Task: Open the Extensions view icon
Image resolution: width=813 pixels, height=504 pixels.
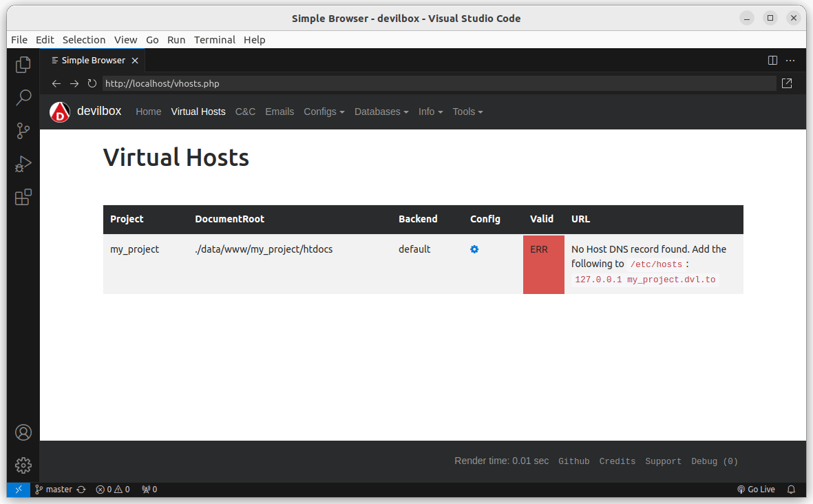Action: tap(23, 198)
